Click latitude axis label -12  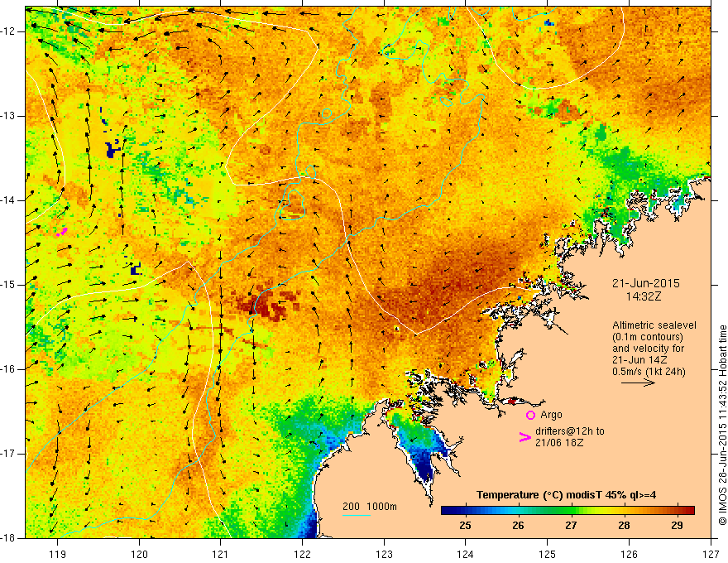9,31
